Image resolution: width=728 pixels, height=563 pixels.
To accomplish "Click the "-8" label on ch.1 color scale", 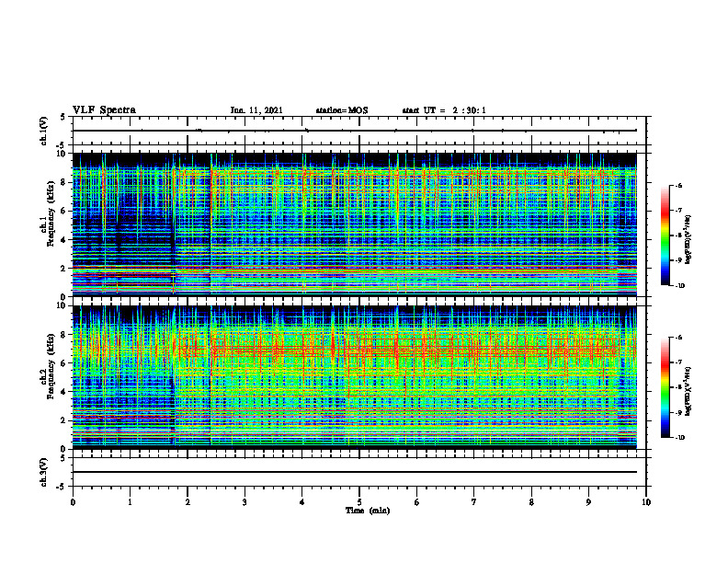I will (678, 236).
